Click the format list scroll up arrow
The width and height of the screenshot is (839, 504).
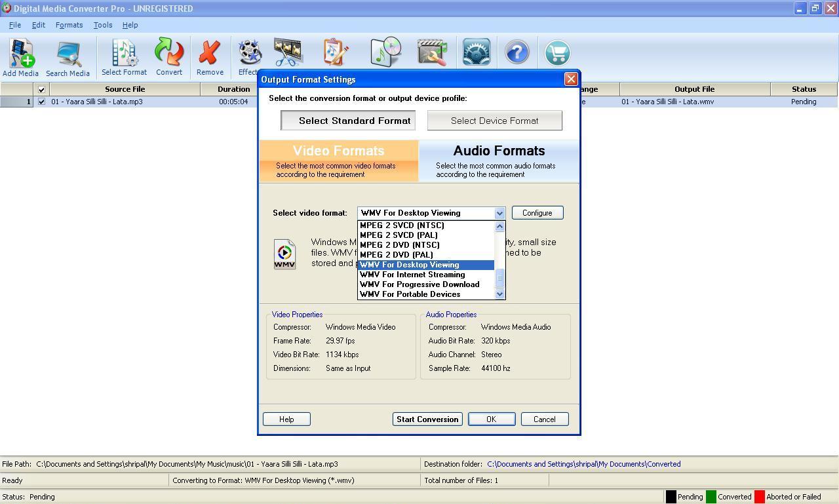[499, 226]
